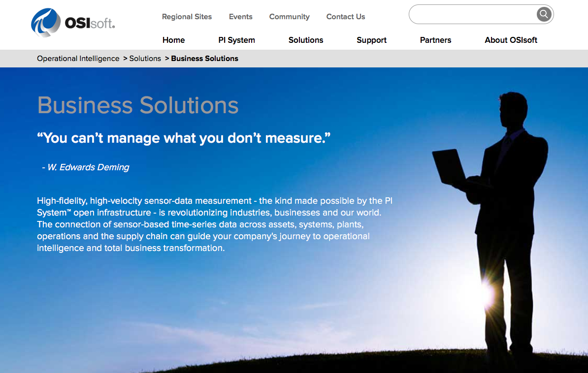This screenshot has width=588, height=373.
Task: Open the Solutions menu
Action: pos(306,40)
